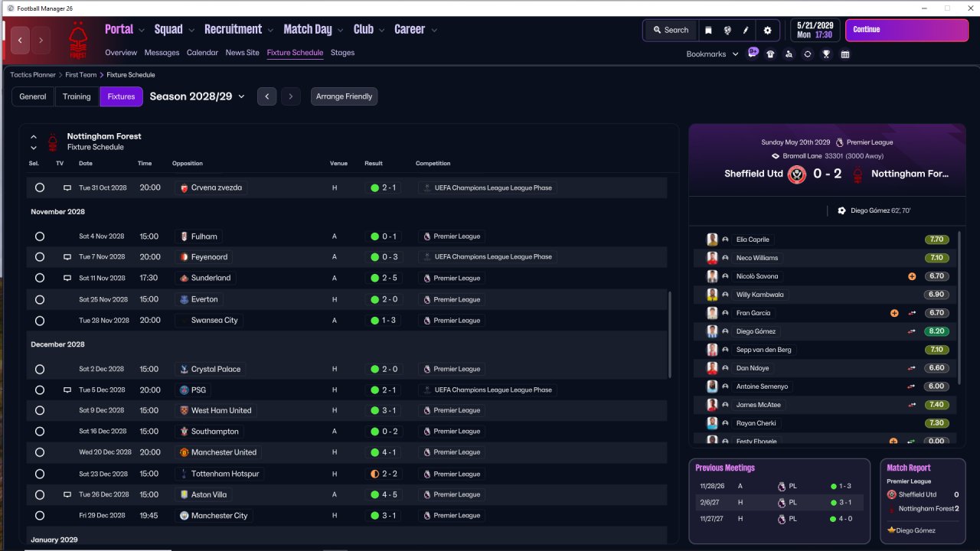Click the calendar grid shortcut icon

tap(845, 54)
